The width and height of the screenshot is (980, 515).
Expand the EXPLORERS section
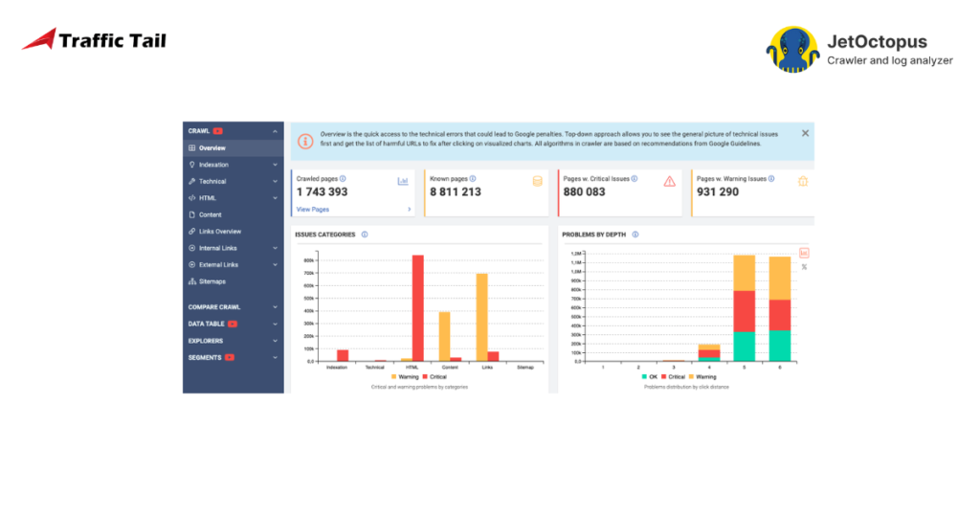[x=275, y=341]
